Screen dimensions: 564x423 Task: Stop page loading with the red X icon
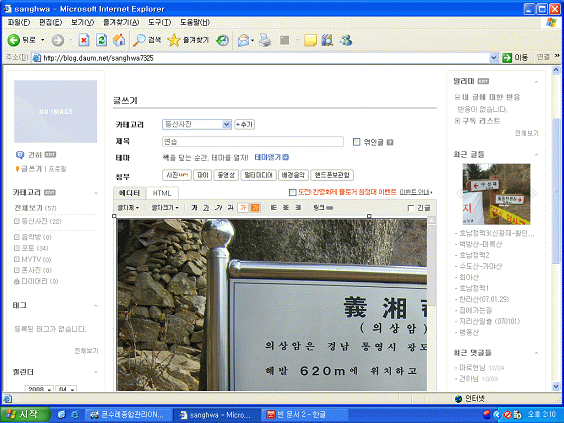coord(84,40)
